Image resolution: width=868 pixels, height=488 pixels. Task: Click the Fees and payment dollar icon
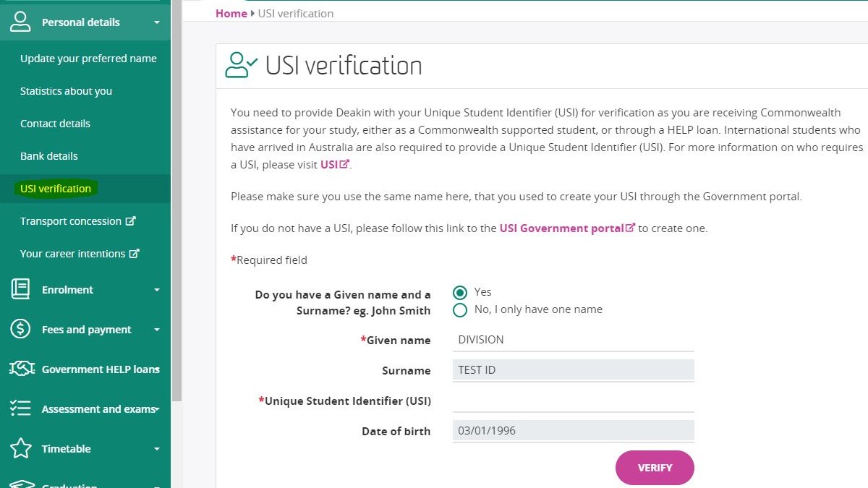[20, 329]
